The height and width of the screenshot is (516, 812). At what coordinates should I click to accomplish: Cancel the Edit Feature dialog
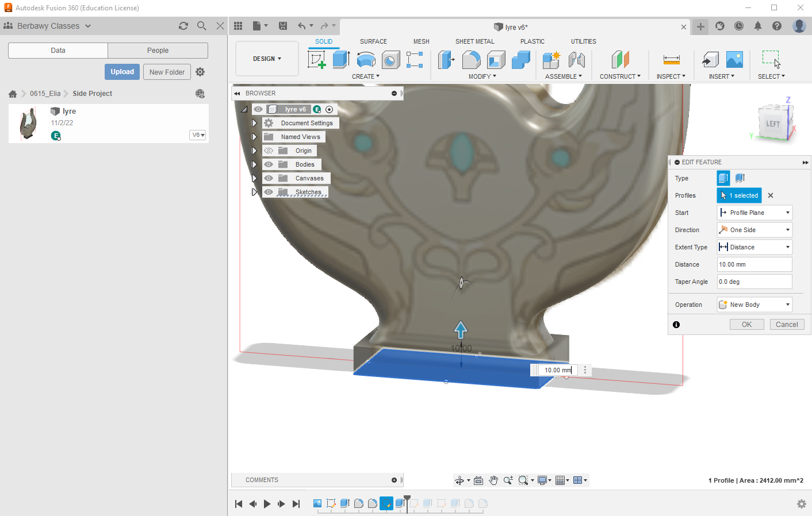(787, 325)
